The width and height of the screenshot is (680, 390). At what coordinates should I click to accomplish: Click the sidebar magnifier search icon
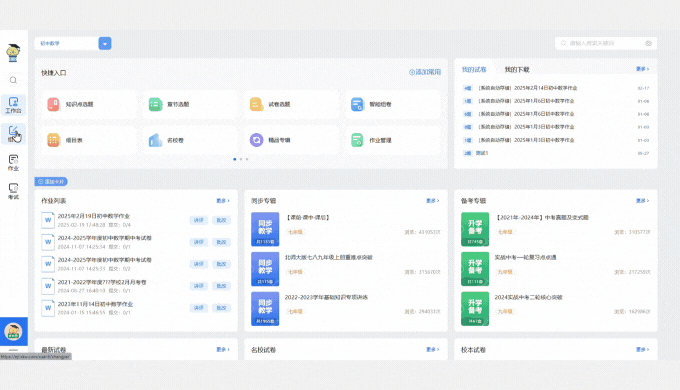(x=13, y=80)
